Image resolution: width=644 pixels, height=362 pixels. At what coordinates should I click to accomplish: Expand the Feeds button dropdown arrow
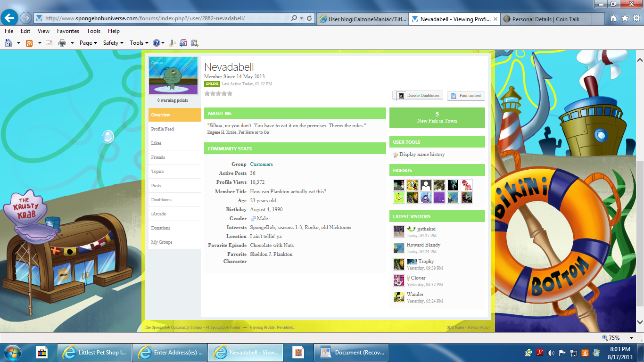click(x=40, y=43)
